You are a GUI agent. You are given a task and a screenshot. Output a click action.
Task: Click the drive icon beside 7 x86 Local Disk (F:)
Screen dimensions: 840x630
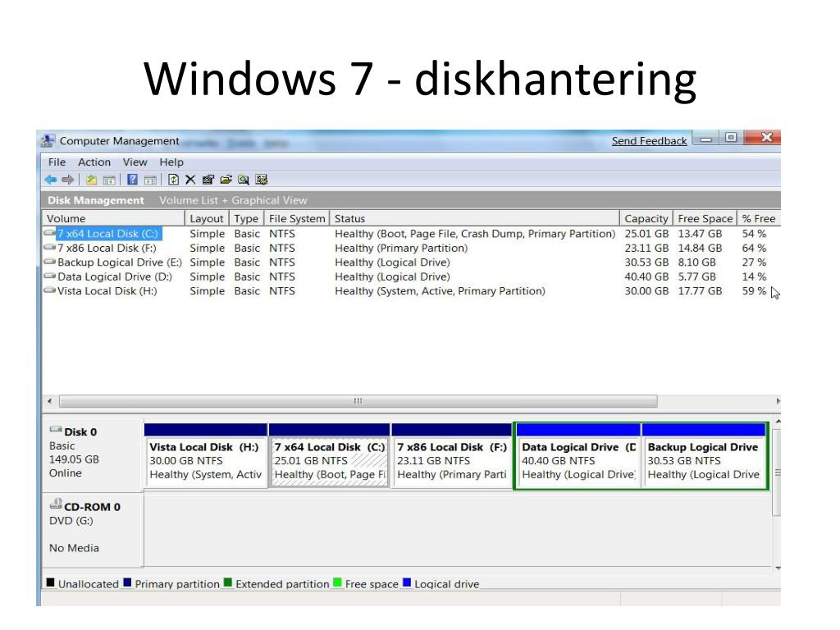(x=50, y=248)
